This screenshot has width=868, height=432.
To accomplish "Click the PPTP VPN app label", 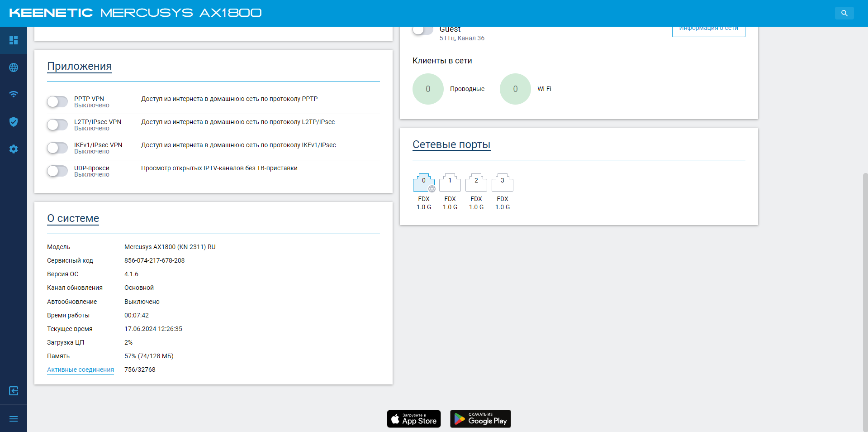I will (x=89, y=99).
